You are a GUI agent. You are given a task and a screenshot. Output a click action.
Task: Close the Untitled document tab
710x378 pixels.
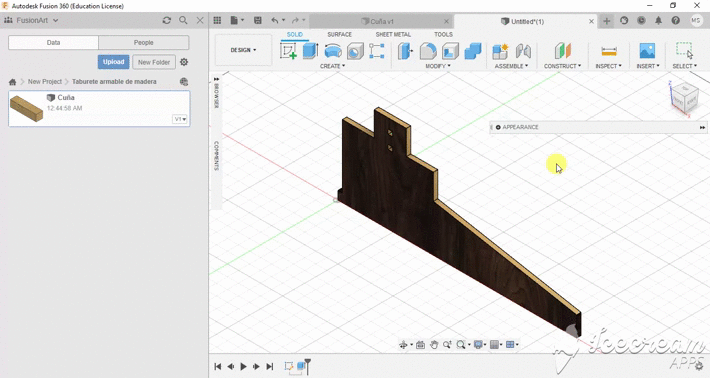591,21
